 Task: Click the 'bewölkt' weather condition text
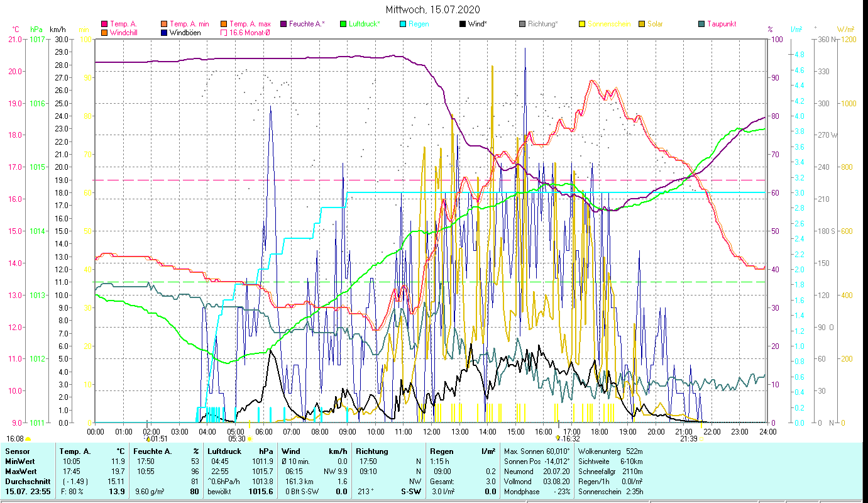coord(221,491)
